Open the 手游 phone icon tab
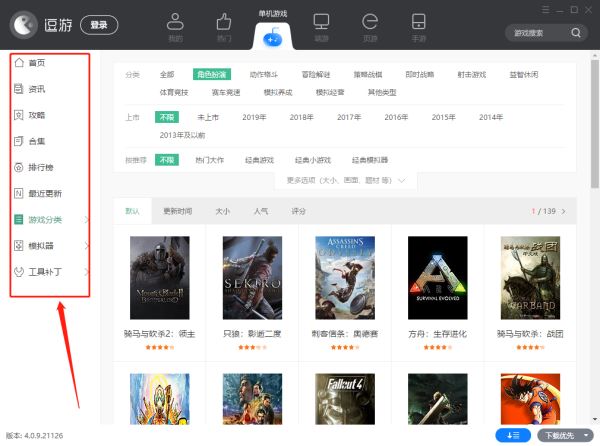Viewport: 600px width, 446px height. tap(418, 27)
